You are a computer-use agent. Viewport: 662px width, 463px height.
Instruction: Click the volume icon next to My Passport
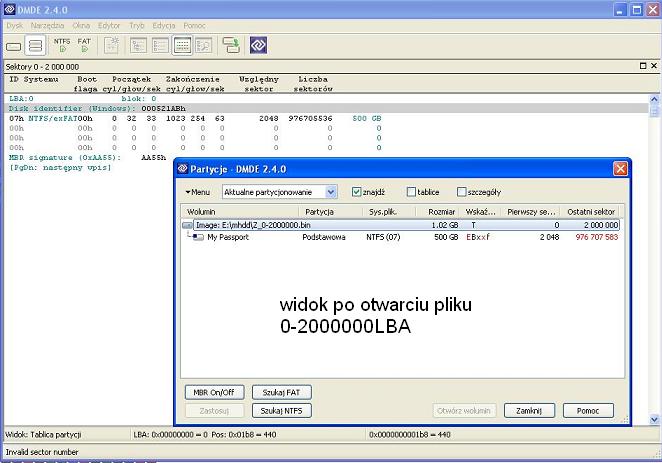coord(198,237)
